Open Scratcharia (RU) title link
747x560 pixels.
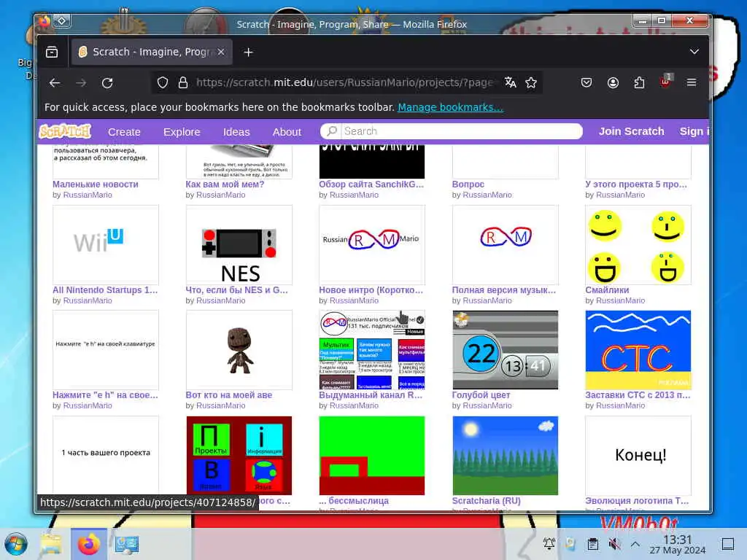click(x=487, y=501)
